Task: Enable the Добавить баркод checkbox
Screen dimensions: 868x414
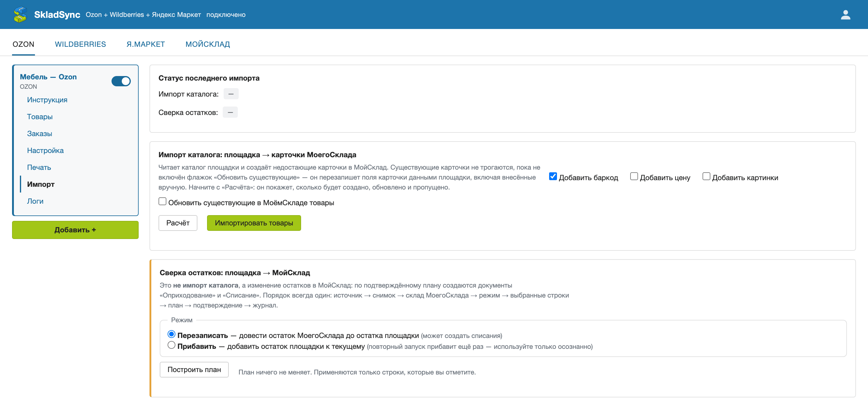Action: pyautogui.click(x=553, y=177)
